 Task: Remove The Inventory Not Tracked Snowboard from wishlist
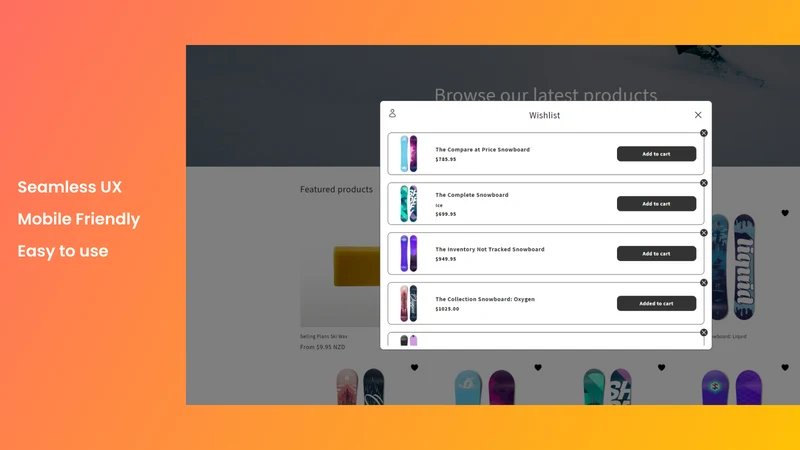(704, 233)
